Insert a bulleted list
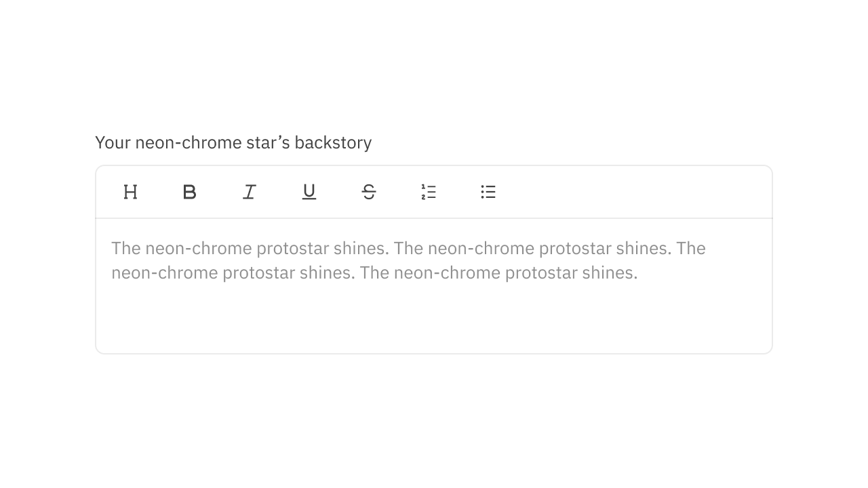868x488 pixels. click(488, 192)
